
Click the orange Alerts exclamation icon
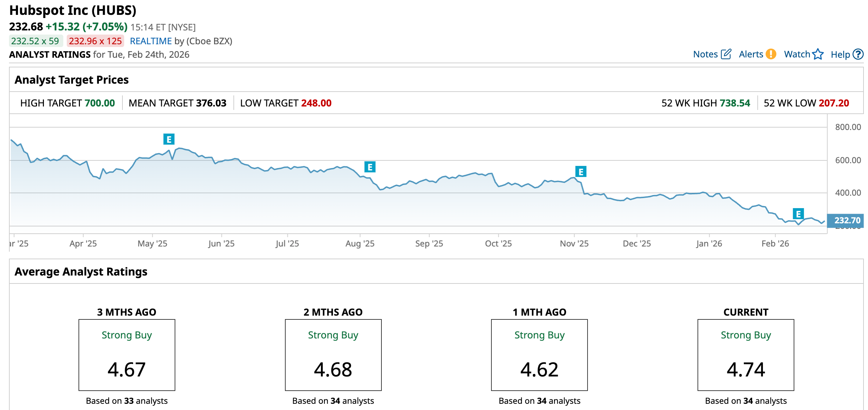click(x=771, y=54)
